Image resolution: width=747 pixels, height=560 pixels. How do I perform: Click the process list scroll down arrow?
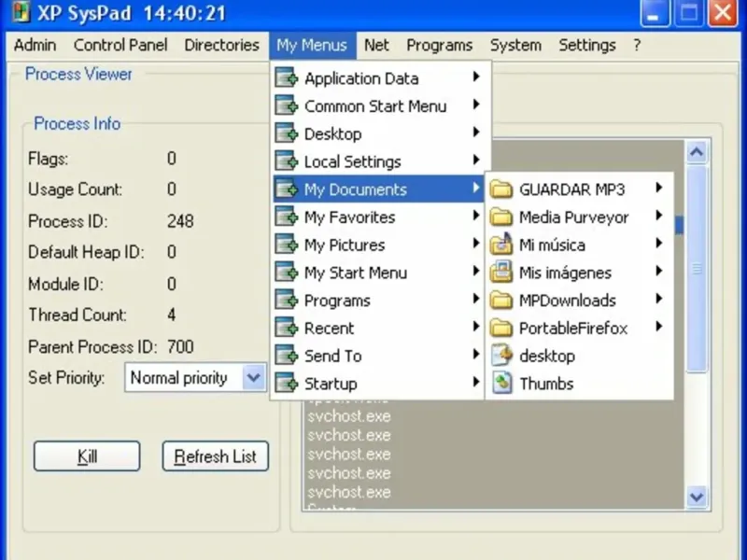tap(697, 497)
